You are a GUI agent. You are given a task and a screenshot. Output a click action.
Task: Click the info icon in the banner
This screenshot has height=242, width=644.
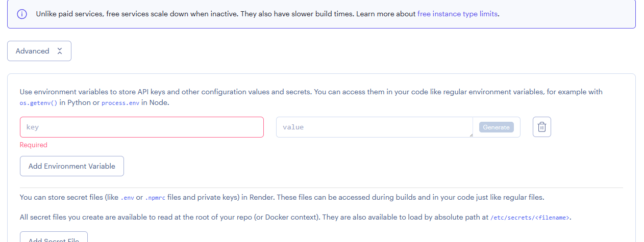click(22, 14)
